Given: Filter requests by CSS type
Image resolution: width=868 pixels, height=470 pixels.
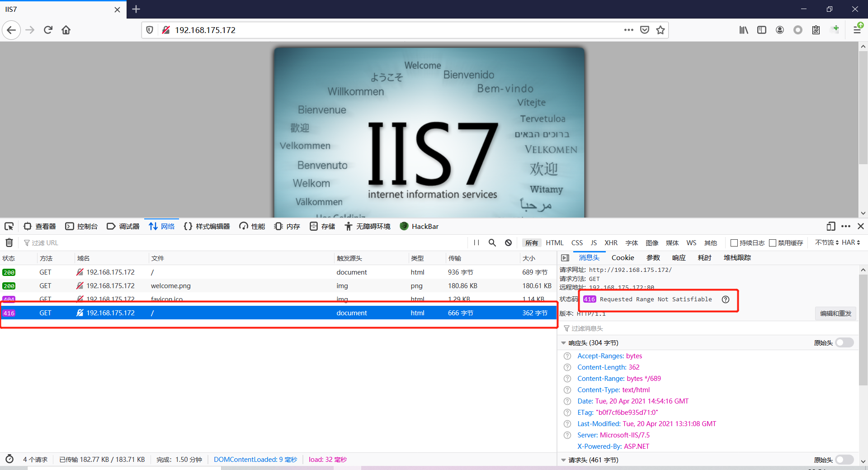Looking at the screenshot, I should pos(577,243).
